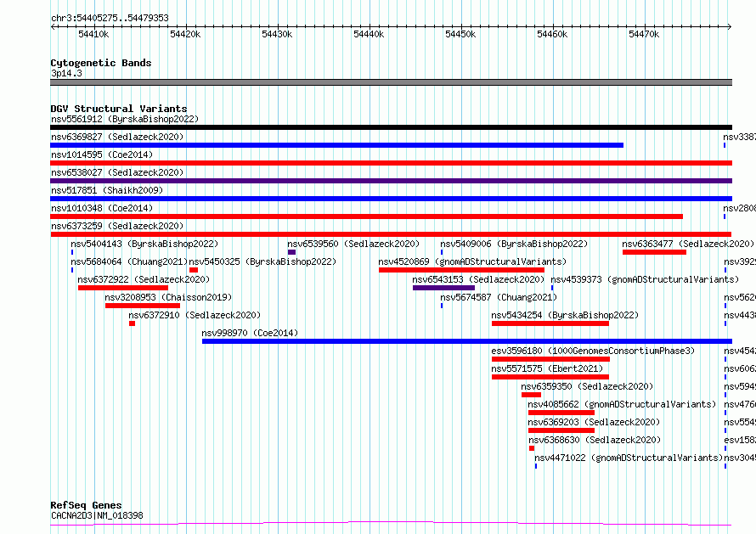Select the red nsv3208953 Chaisson2019 bar
Image resolution: width=756 pixels, height=534 pixels.
143,306
